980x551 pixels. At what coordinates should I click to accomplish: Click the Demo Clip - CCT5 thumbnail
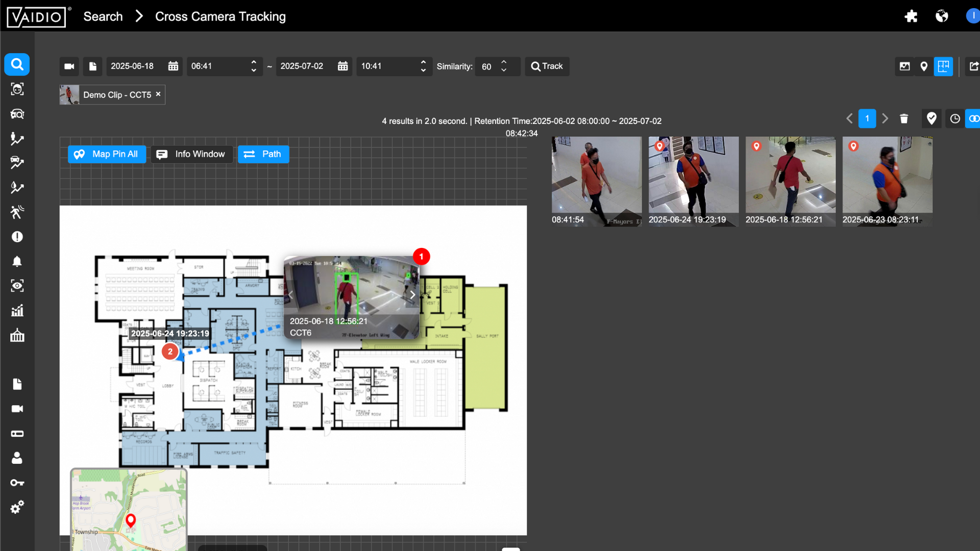[x=69, y=95]
